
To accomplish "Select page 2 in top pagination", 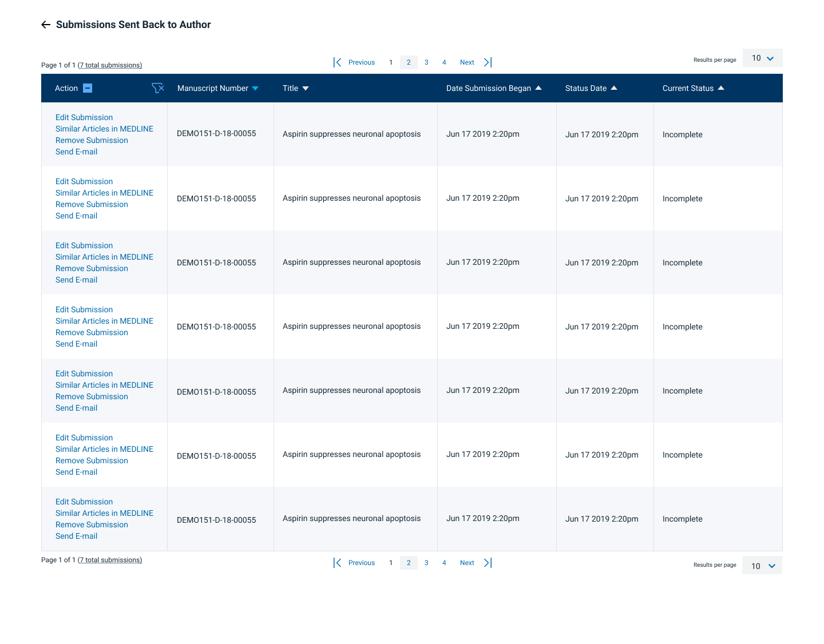I will pos(409,62).
